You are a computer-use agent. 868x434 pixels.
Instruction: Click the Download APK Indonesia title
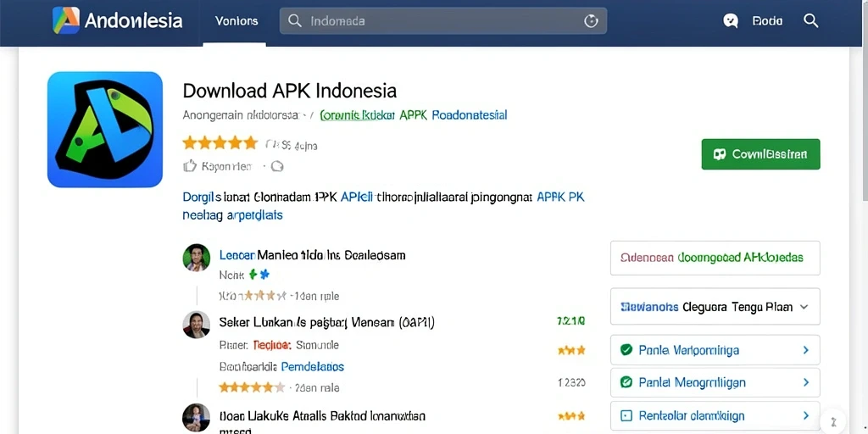[290, 90]
